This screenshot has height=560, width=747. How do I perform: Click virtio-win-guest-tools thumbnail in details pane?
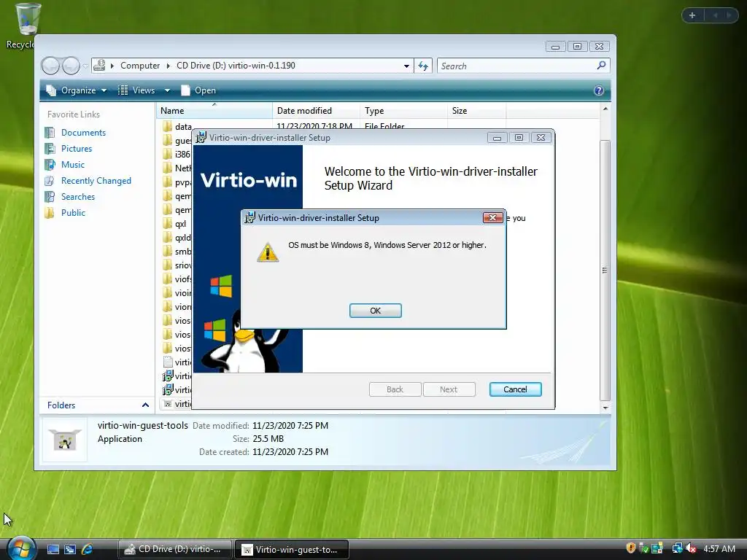[65, 440]
